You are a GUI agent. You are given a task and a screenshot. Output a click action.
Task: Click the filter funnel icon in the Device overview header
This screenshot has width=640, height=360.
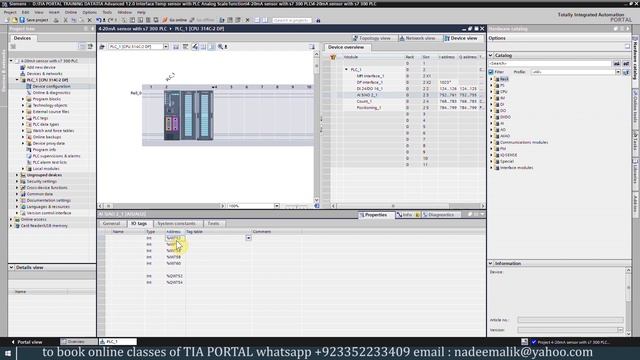coord(333,57)
